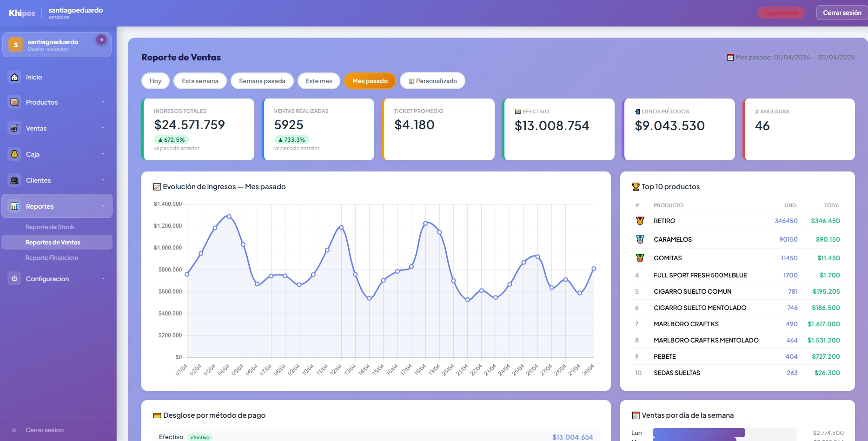This screenshot has width=868, height=441.
Task: Click the Clientes people icon
Action: click(14, 180)
